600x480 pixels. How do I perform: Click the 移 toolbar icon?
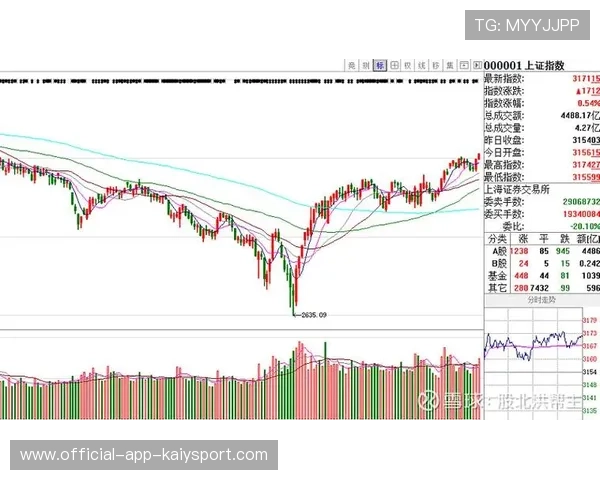tap(436, 64)
